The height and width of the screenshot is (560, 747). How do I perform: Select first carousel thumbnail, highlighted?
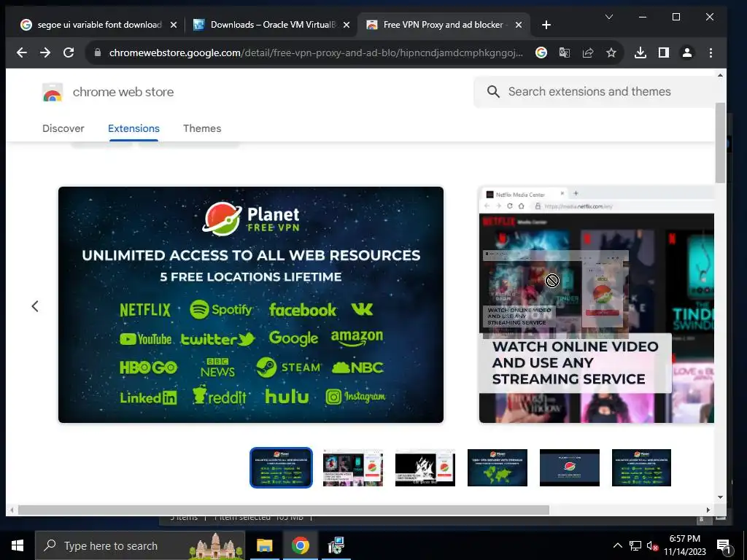point(281,467)
